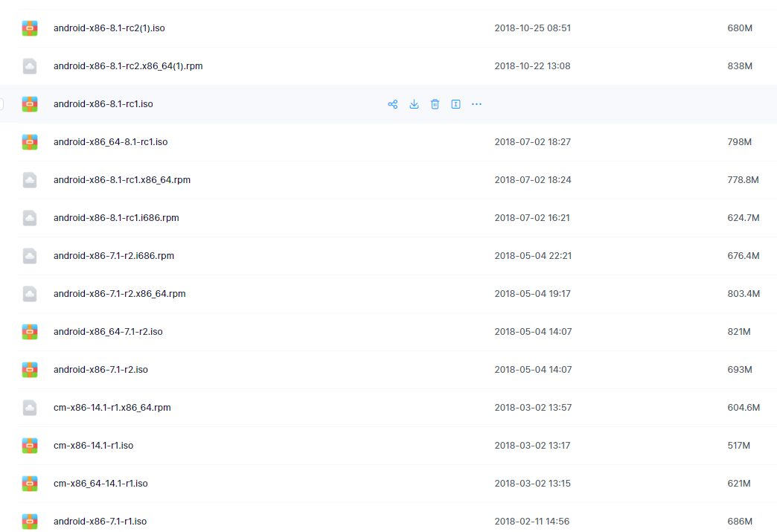Click archive icon of android-x86-7.1-r1.iso
The image size is (777, 532).
(x=30, y=522)
